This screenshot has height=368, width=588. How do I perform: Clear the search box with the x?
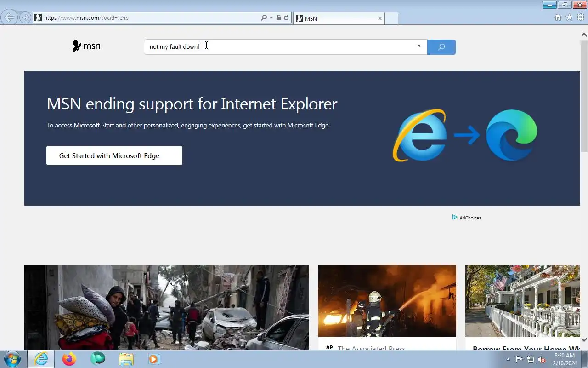point(419,46)
